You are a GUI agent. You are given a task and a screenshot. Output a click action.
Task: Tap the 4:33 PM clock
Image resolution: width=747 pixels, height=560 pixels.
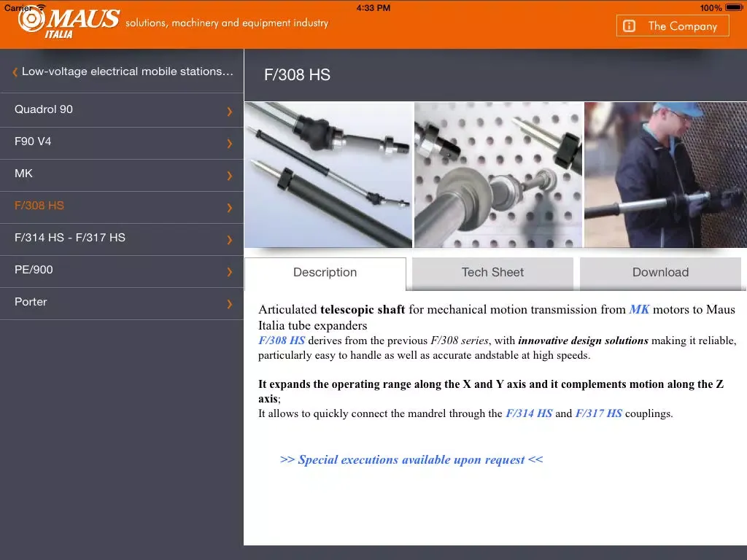[x=373, y=7]
